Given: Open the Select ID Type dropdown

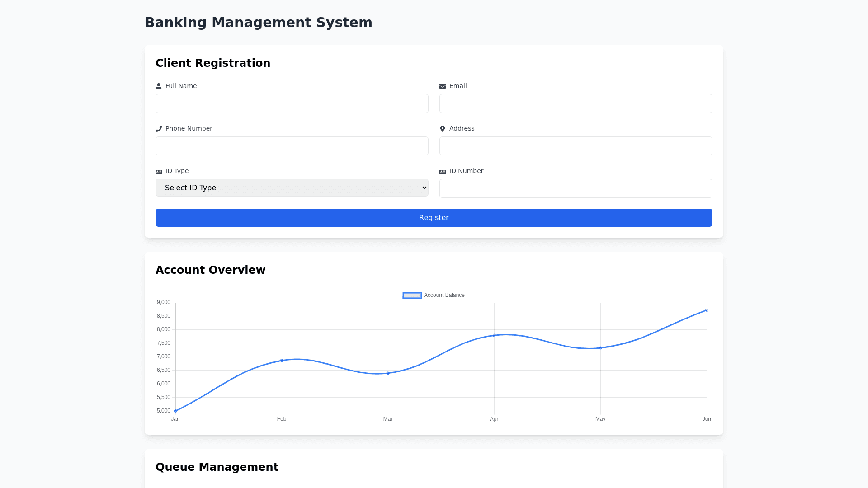Looking at the screenshot, I should pos(292,188).
